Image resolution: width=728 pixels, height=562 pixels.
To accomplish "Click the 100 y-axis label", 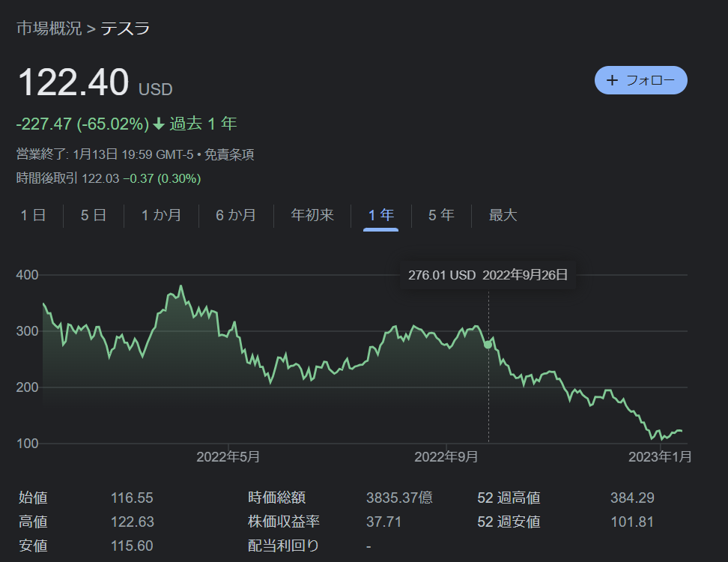I will pyautogui.click(x=28, y=444).
